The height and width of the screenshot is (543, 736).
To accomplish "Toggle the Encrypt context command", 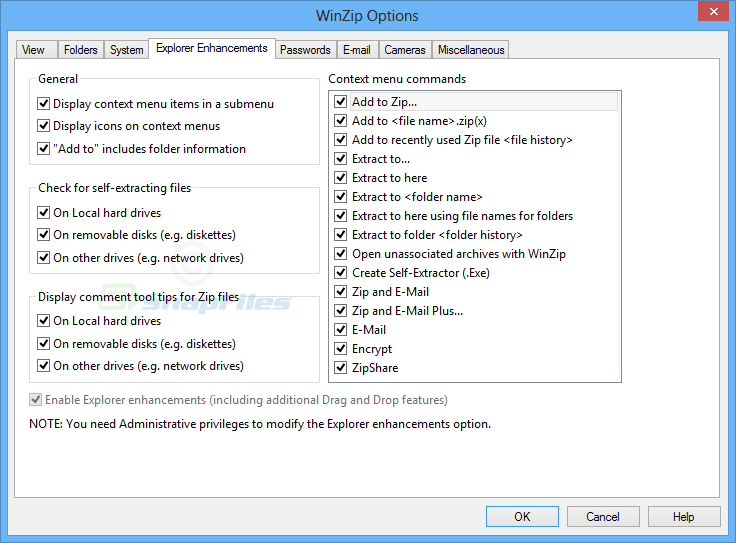I will (x=341, y=349).
